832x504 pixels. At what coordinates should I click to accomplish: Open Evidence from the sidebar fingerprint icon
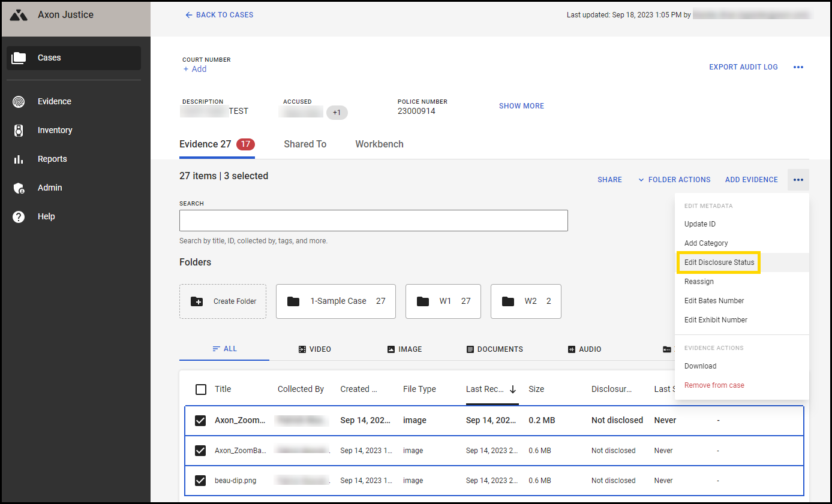point(19,102)
